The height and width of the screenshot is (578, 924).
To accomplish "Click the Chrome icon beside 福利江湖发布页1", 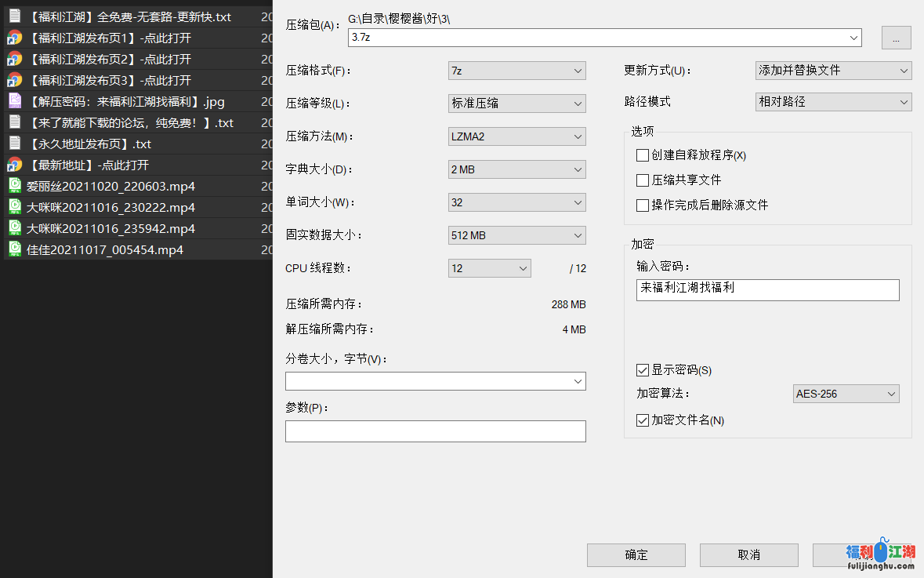I will pyautogui.click(x=14, y=38).
